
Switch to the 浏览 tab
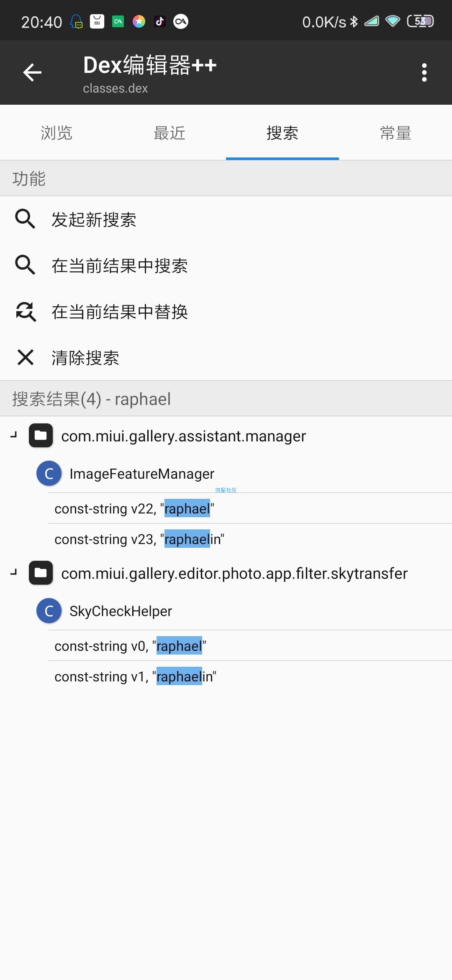[56, 133]
